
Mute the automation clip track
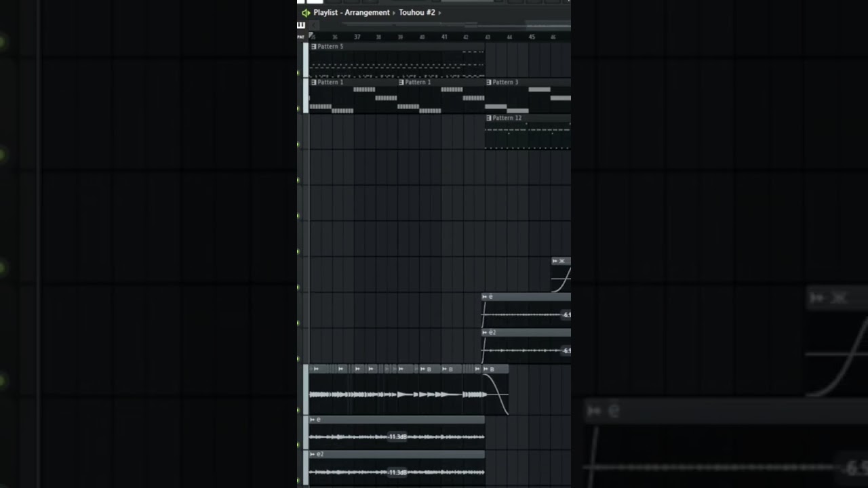click(x=299, y=287)
